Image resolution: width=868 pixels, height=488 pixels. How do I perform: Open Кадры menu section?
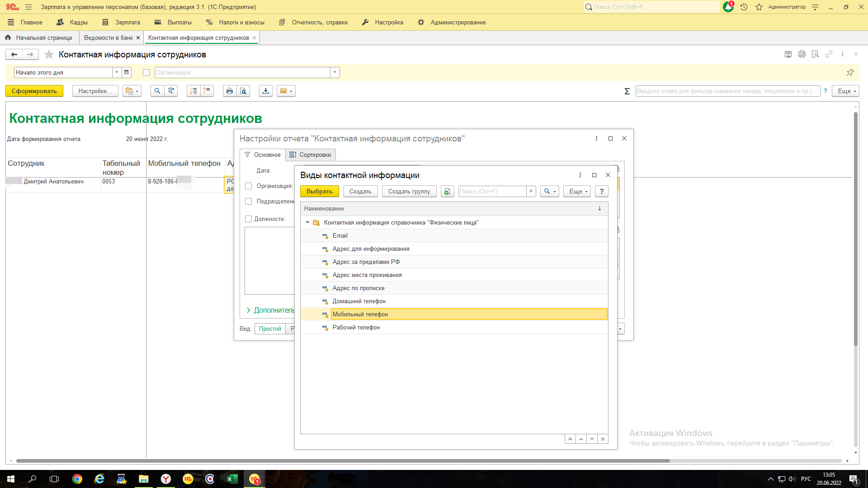72,22
